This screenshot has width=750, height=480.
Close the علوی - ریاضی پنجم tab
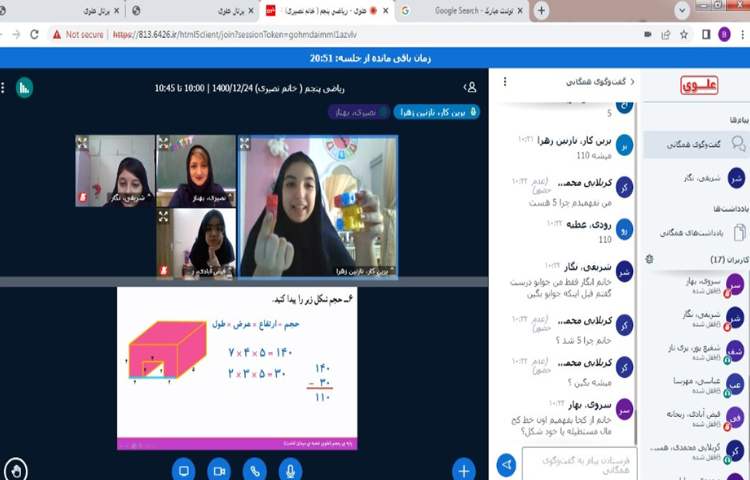[x=386, y=11]
